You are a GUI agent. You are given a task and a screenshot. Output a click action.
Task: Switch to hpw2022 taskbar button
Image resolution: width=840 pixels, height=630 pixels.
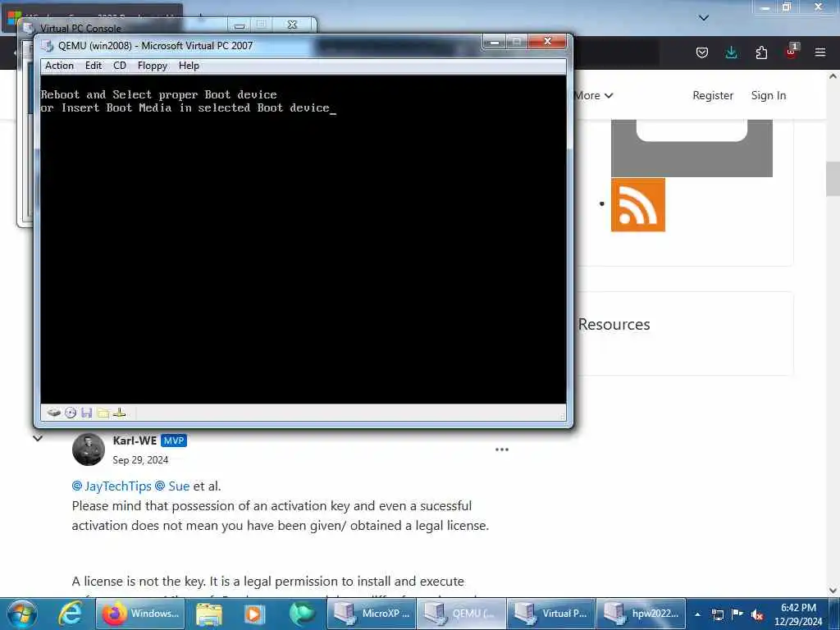pyautogui.click(x=641, y=614)
